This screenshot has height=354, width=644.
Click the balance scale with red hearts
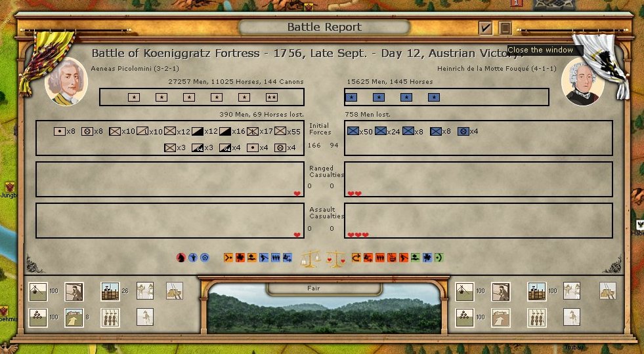[x=335, y=258]
